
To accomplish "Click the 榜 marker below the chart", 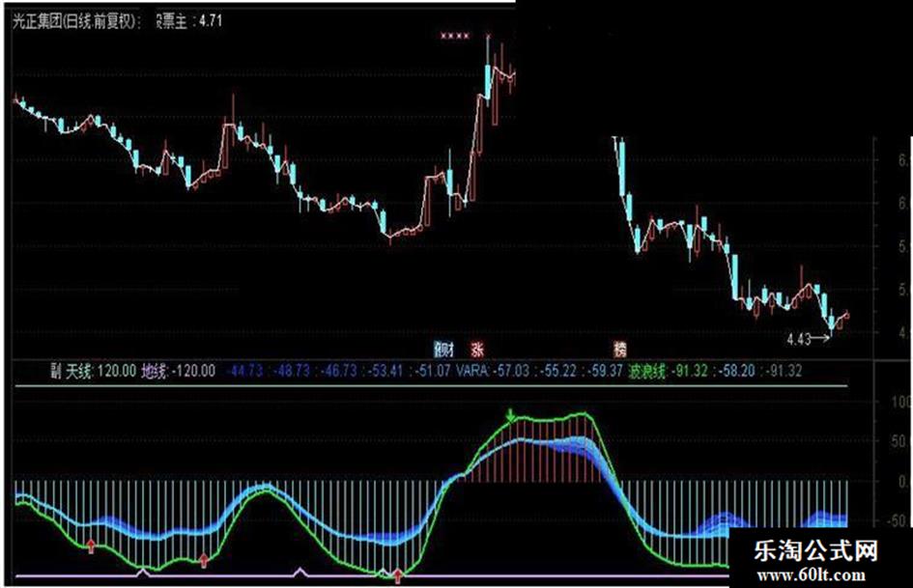I will pos(620,349).
